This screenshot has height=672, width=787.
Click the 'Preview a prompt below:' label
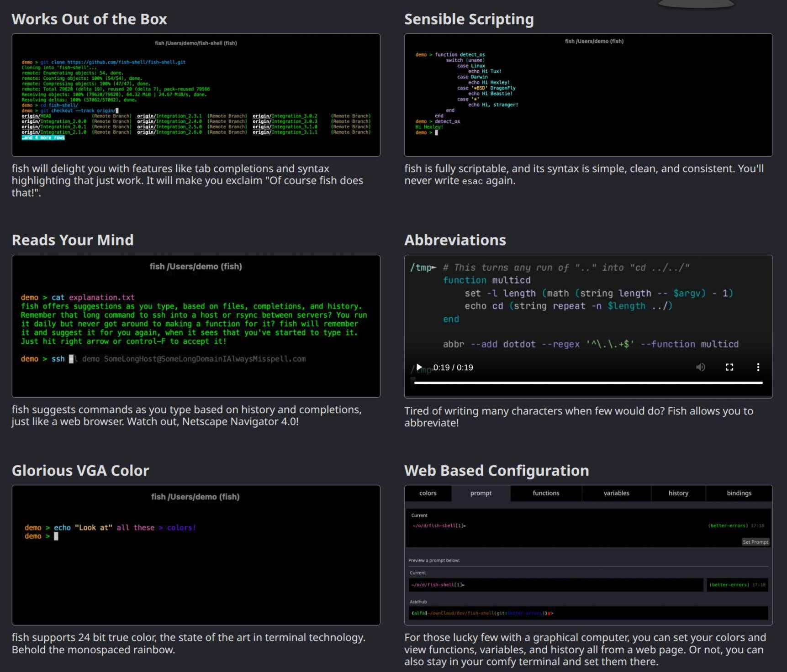click(434, 560)
